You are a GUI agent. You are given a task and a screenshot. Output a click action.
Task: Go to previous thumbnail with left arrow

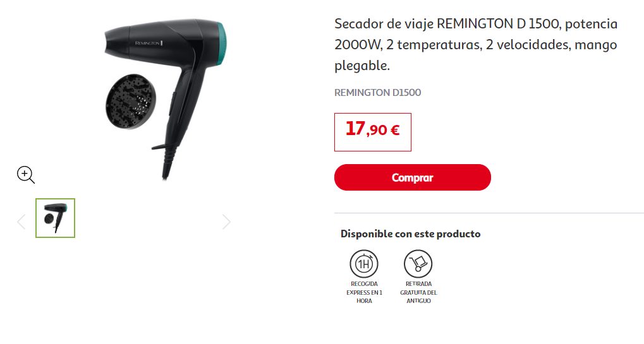(x=21, y=222)
